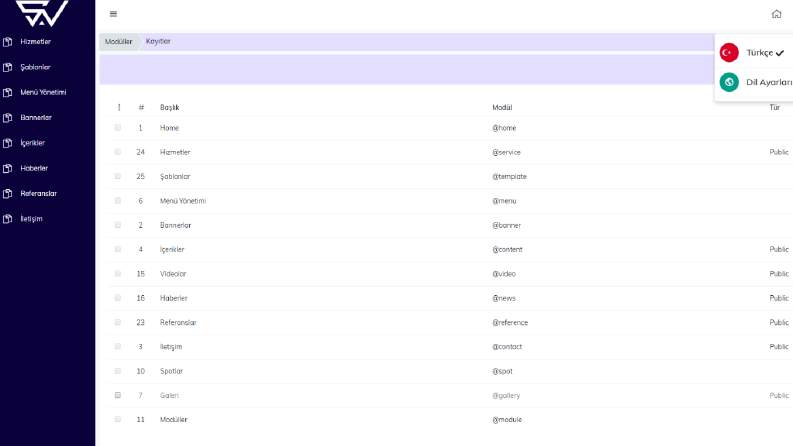Check the Home row checkbox

pos(118,128)
